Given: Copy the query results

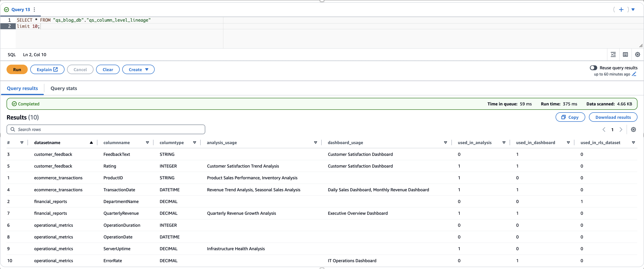Looking at the screenshot, I should [570, 117].
